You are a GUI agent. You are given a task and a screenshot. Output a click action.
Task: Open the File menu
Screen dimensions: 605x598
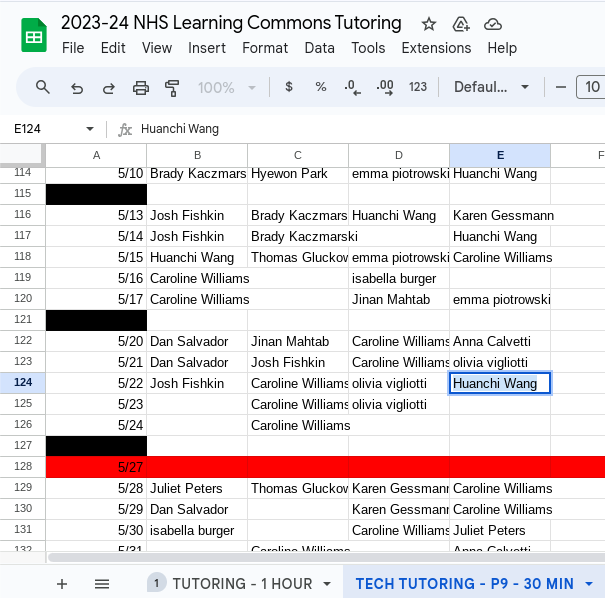(x=73, y=48)
